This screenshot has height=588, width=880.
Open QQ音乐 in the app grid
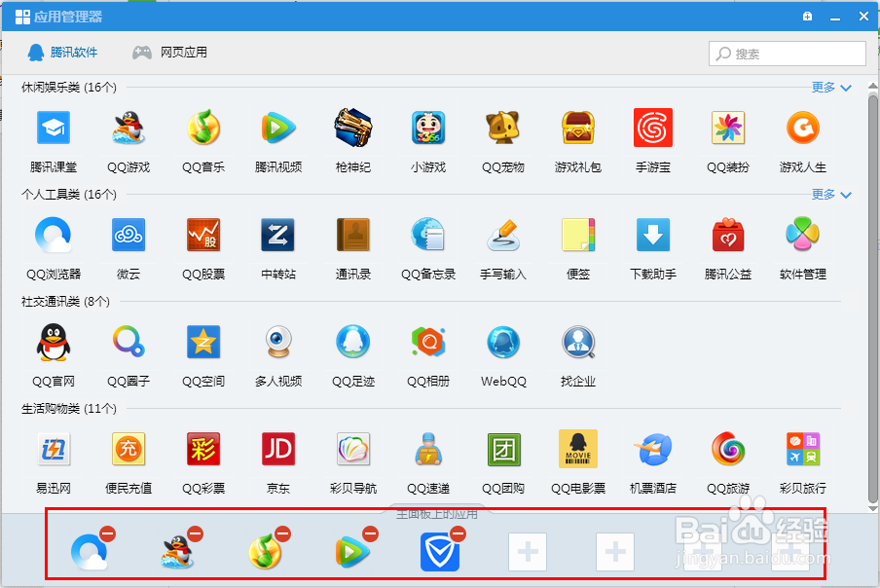203,128
